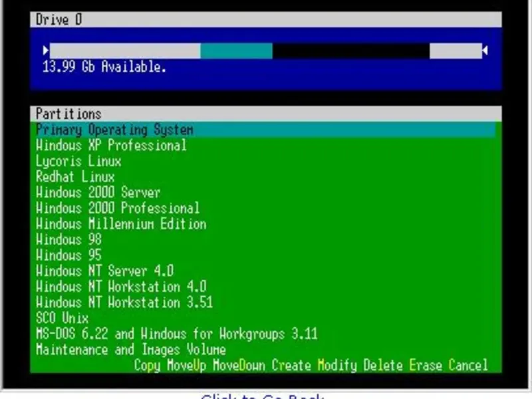
Task: Click the first gray segment of drive bar
Action: (125, 51)
